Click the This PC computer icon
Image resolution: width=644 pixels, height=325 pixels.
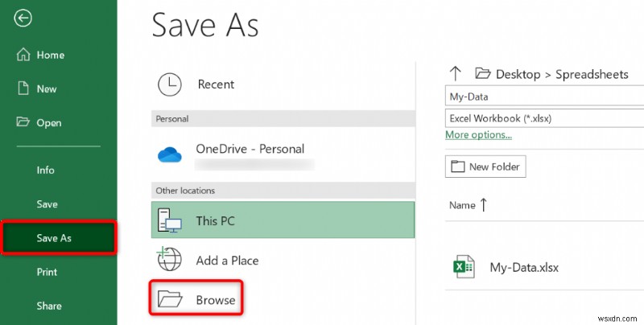[x=169, y=220]
